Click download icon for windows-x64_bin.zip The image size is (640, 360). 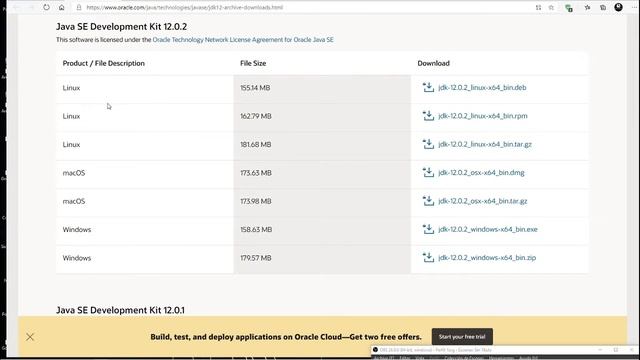tap(428, 257)
